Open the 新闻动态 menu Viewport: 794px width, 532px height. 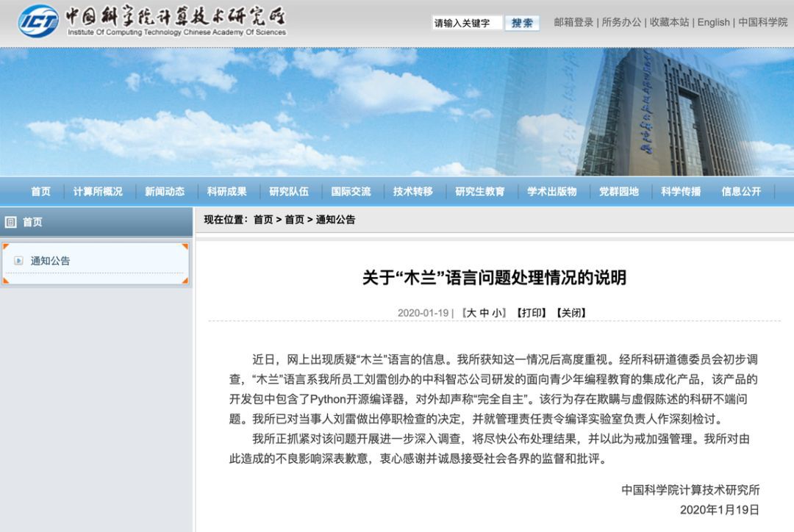(x=165, y=191)
